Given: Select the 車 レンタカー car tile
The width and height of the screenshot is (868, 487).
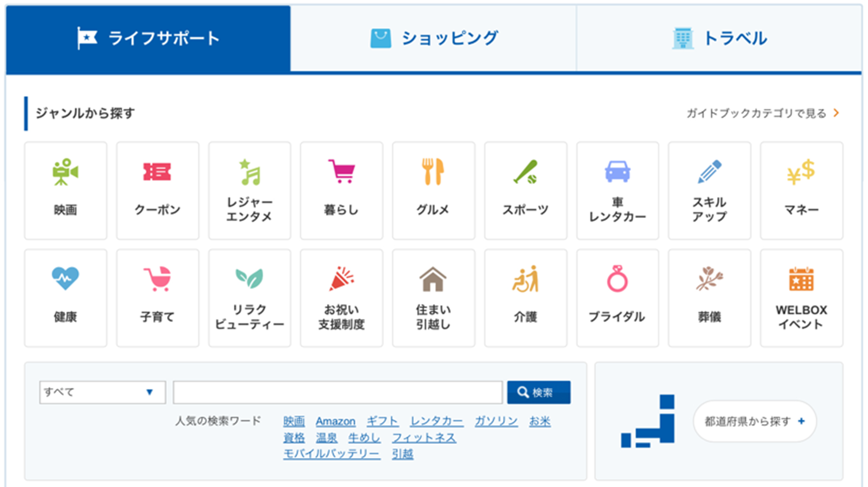Looking at the screenshot, I should pyautogui.click(x=618, y=190).
